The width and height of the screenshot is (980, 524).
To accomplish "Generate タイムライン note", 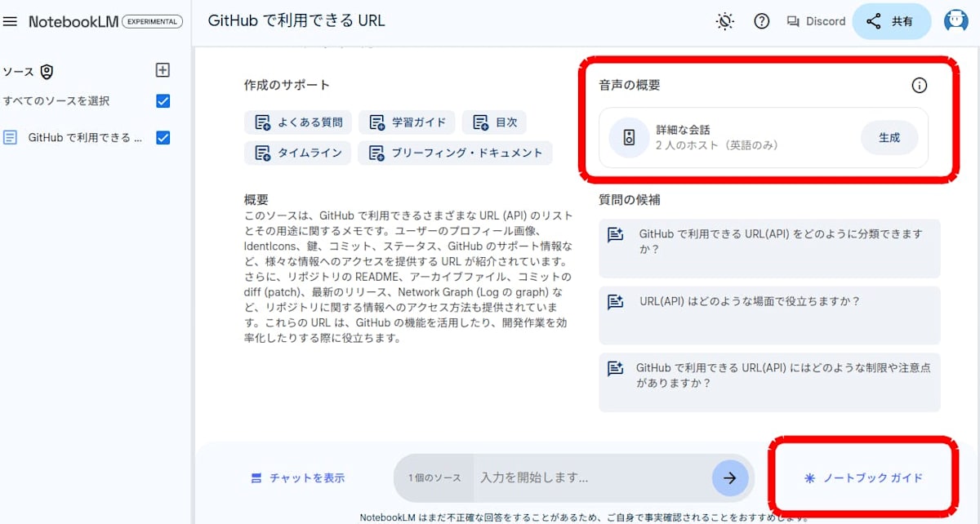I will pyautogui.click(x=298, y=153).
